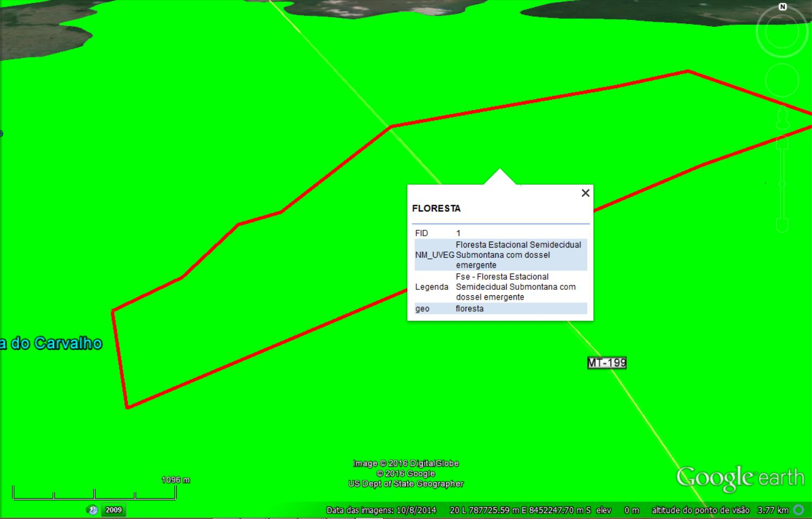This screenshot has height=519, width=812.
Task: Select the FID row value 1
Action: (x=458, y=233)
